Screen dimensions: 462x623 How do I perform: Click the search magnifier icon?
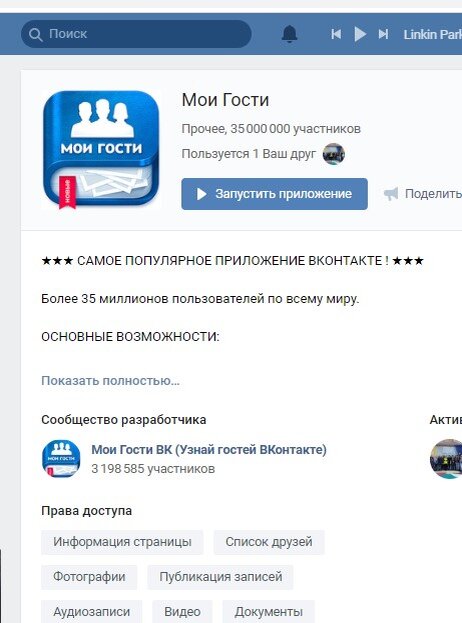pos(35,35)
